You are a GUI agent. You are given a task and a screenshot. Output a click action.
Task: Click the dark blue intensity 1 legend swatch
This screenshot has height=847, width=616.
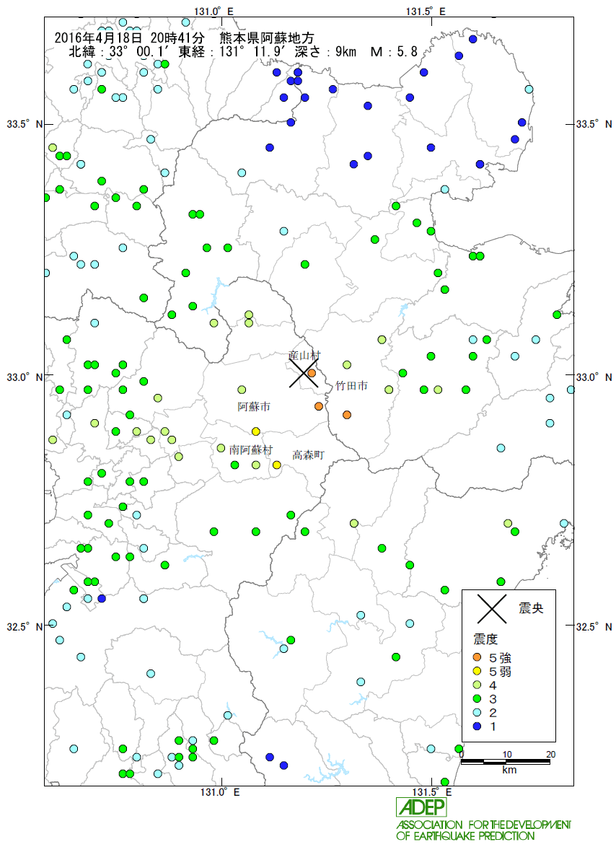477,727
